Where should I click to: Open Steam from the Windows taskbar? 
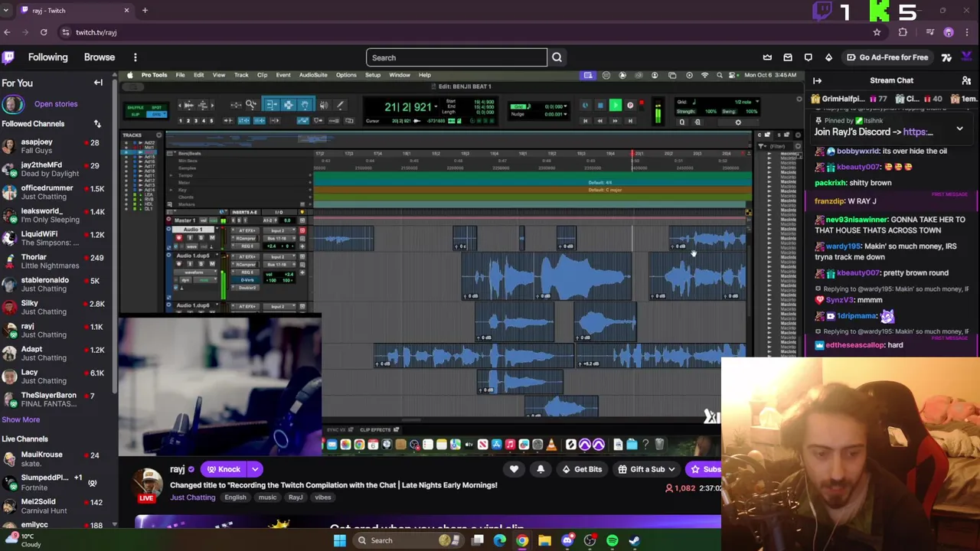coord(634,540)
